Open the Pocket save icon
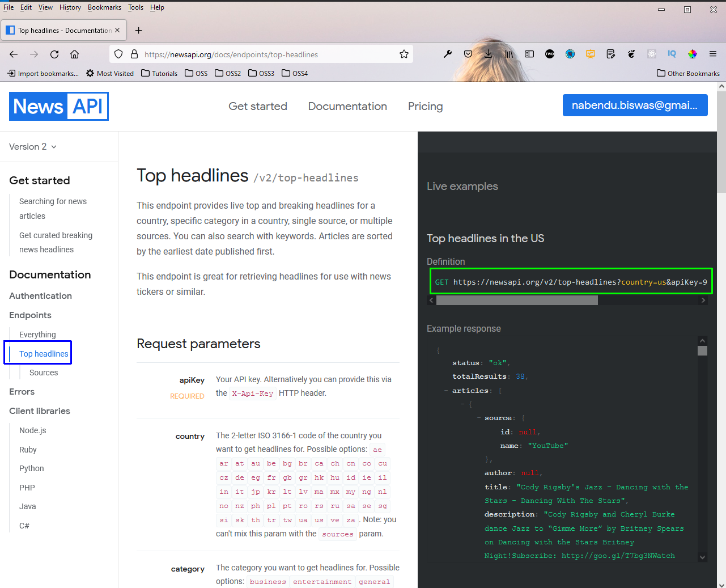 coord(468,54)
